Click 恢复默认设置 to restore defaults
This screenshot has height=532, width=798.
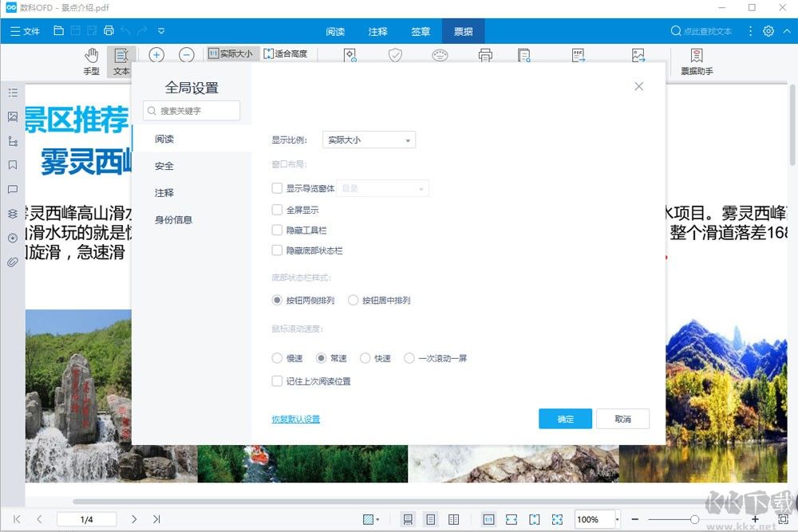pos(295,419)
